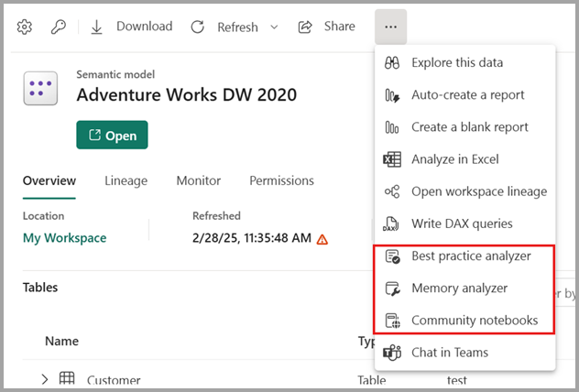Click the refresh warning triangle icon
579x392 pixels.
(322, 240)
